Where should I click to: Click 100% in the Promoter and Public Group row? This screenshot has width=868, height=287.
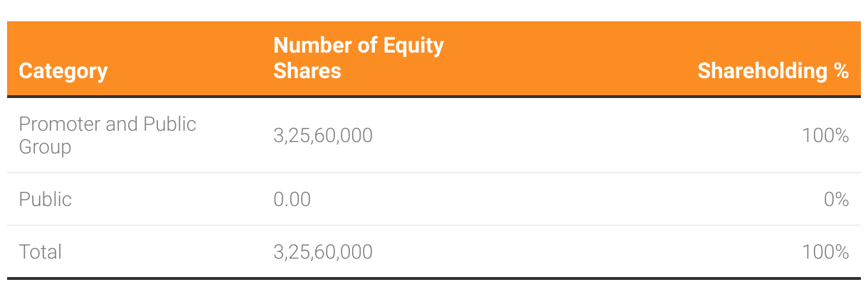tap(825, 135)
